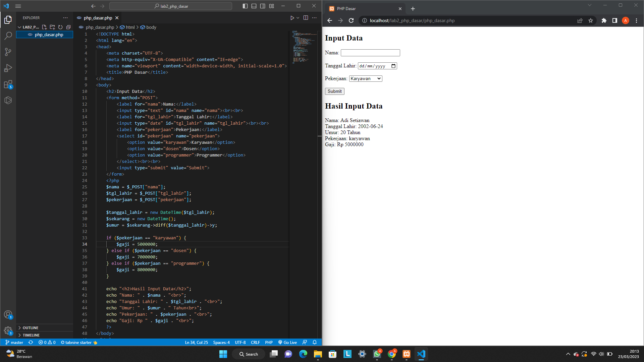Open the VS Code hamburger menu

[18, 6]
